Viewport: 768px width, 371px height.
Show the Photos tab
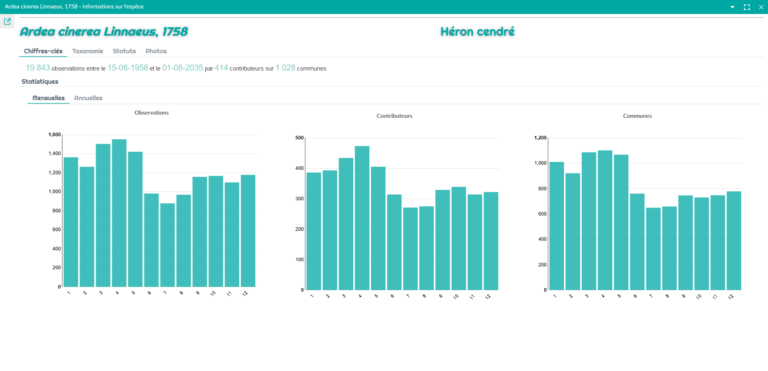tap(156, 51)
